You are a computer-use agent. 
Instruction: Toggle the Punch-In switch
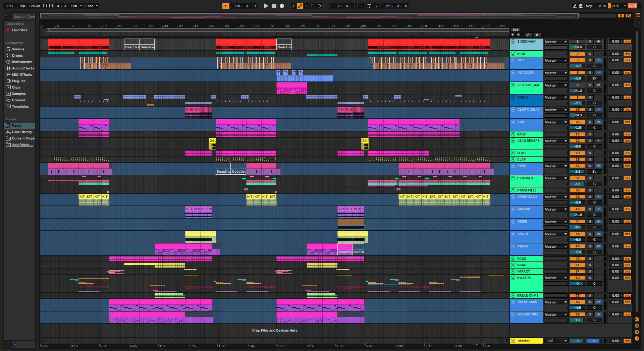click(x=361, y=6)
